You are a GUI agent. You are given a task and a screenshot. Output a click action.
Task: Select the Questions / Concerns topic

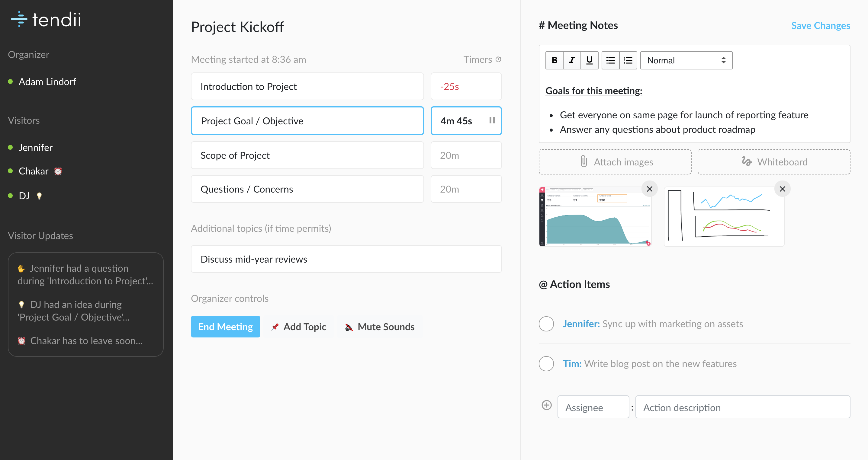pos(307,189)
